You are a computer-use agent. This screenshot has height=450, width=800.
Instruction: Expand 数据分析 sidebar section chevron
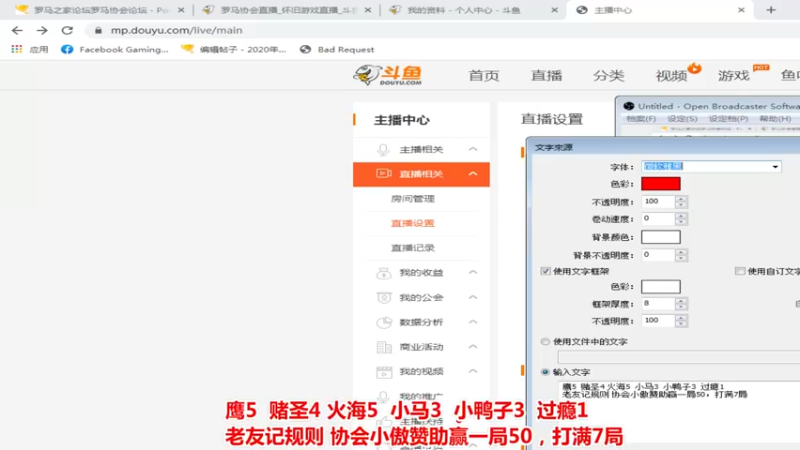[473, 322]
